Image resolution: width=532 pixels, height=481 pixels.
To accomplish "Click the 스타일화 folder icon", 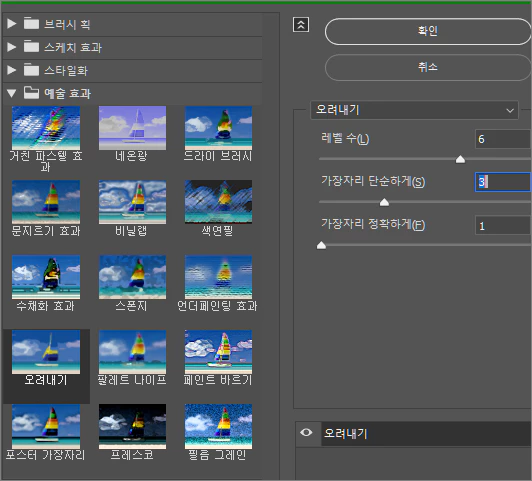I will [31, 70].
